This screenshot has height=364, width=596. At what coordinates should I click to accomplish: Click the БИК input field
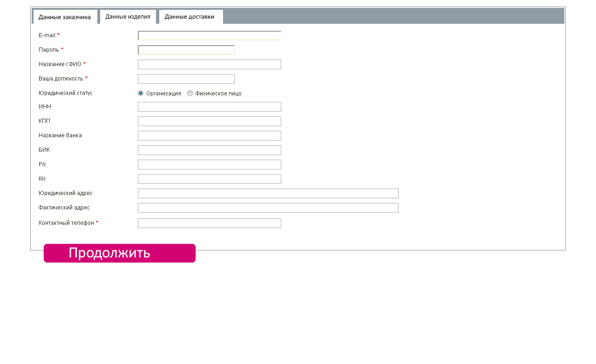[x=210, y=150]
